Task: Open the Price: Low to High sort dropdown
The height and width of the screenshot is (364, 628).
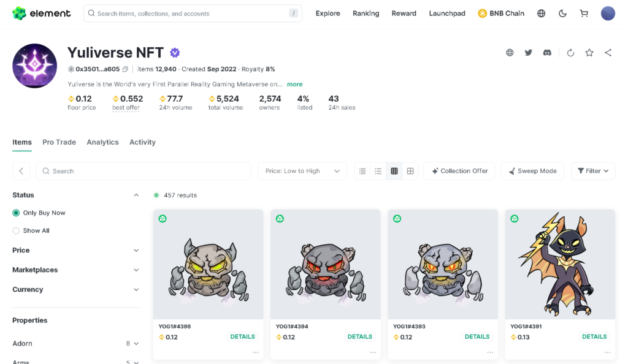Action: (x=302, y=171)
